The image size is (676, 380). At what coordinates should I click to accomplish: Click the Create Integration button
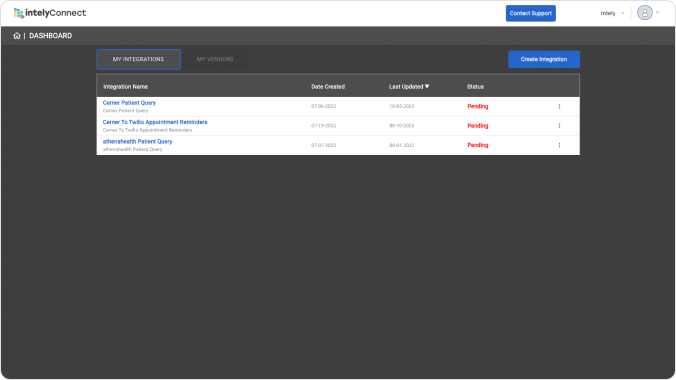coord(544,60)
